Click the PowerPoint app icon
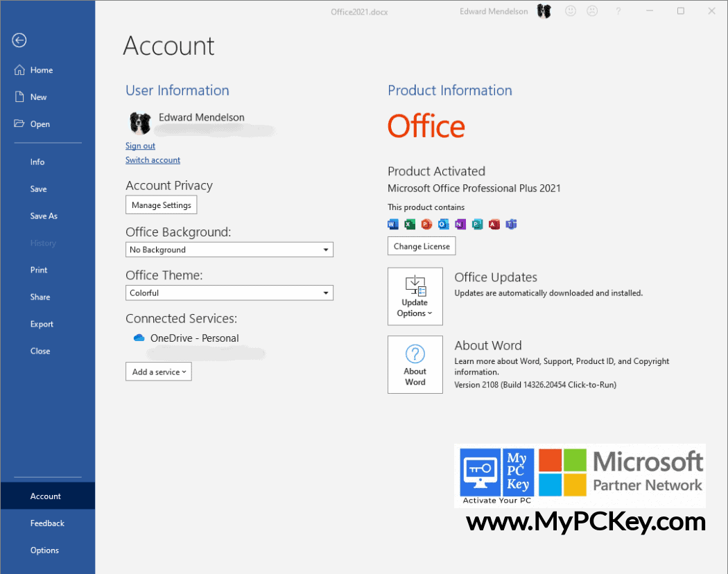This screenshot has width=728, height=574. [426, 225]
